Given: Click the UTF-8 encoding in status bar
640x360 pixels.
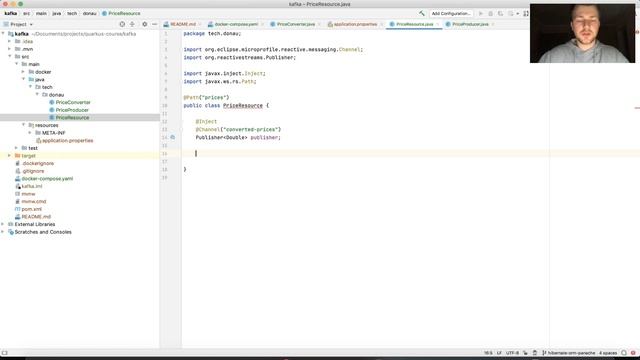Looking at the screenshot, I should coord(512,353).
